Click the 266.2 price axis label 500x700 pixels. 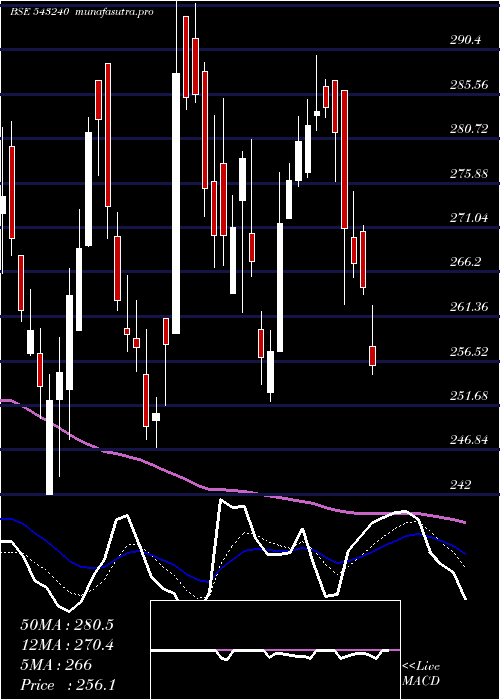466,262
